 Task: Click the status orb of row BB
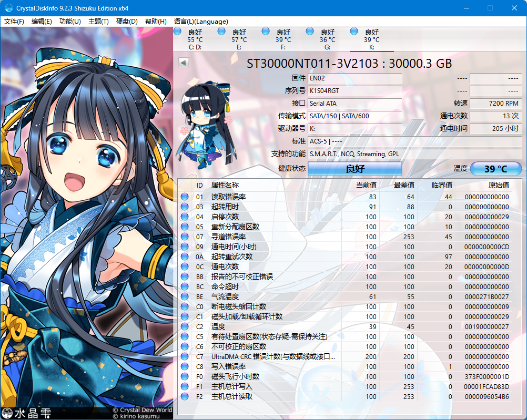[185, 276]
